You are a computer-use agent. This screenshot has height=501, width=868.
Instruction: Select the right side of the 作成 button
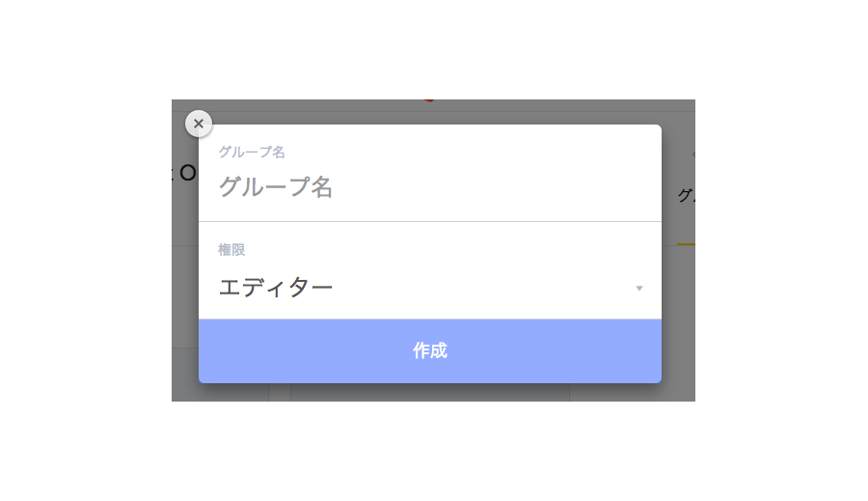pos(555,350)
